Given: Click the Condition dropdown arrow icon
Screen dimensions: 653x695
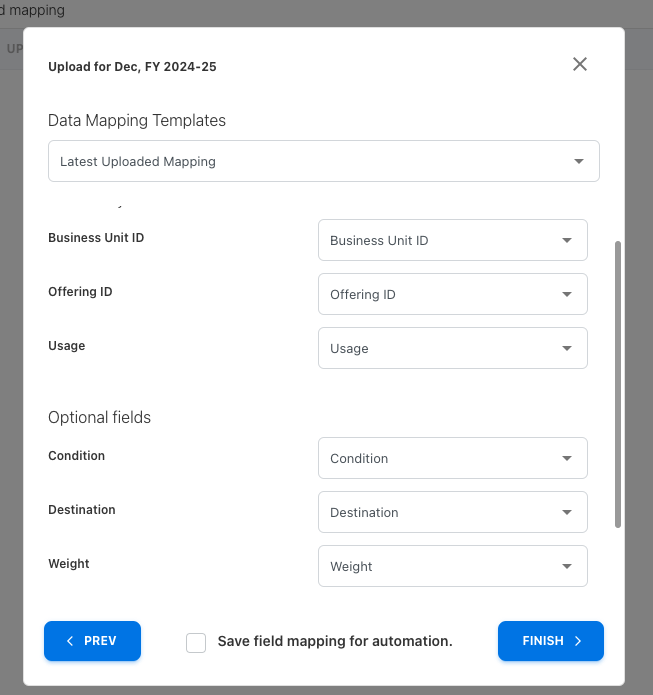Looking at the screenshot, I should pyautogui.click(x=567, y=459).
